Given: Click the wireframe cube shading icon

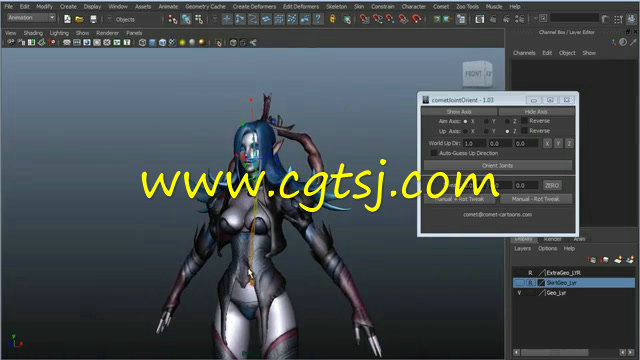Looking at the screenshot, I should pos(142,42).
